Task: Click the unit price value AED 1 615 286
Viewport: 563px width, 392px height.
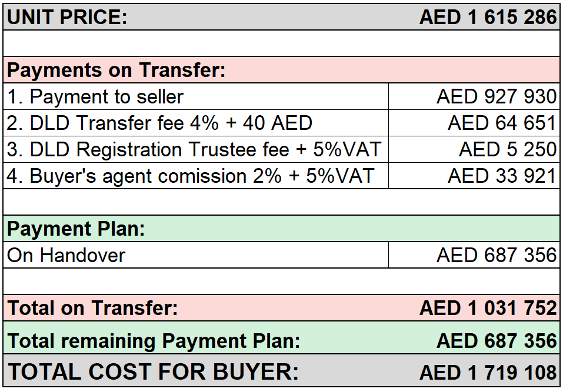Action: pos(488,17)
